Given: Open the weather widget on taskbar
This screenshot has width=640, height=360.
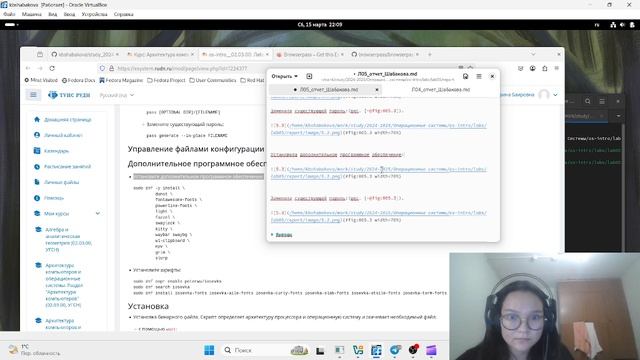Looking at the screenshot, I should click(x=35, y=350).
